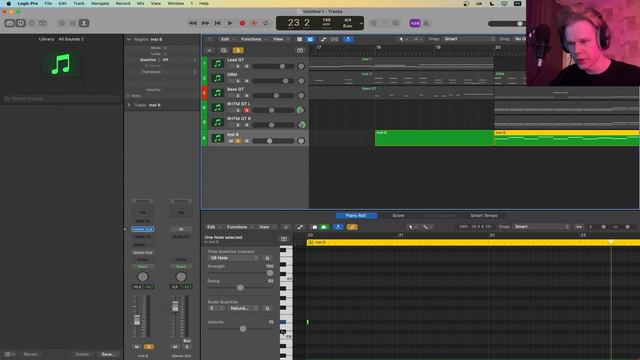
Task: Toggle the yellow global solo button
Action: (x=238, y=50)
